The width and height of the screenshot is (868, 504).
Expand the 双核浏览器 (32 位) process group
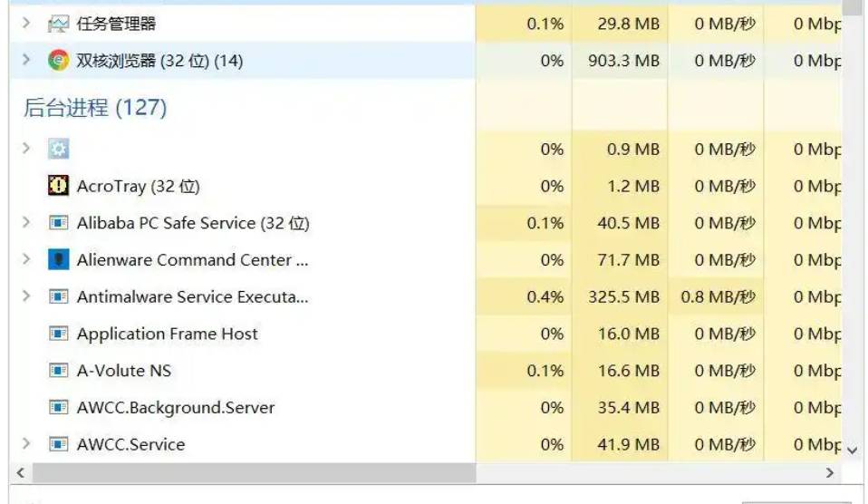(26, 61)
